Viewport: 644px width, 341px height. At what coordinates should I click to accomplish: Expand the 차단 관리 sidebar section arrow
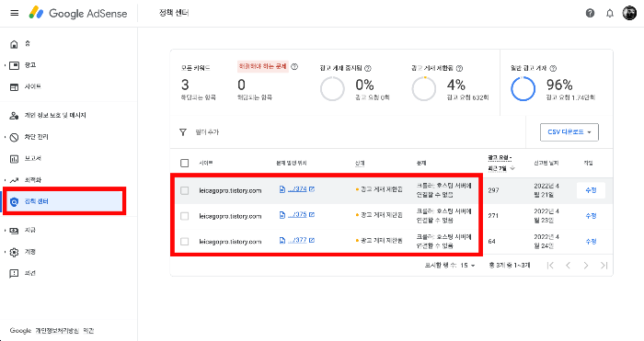pyautogui.click(x=5, y=137)
